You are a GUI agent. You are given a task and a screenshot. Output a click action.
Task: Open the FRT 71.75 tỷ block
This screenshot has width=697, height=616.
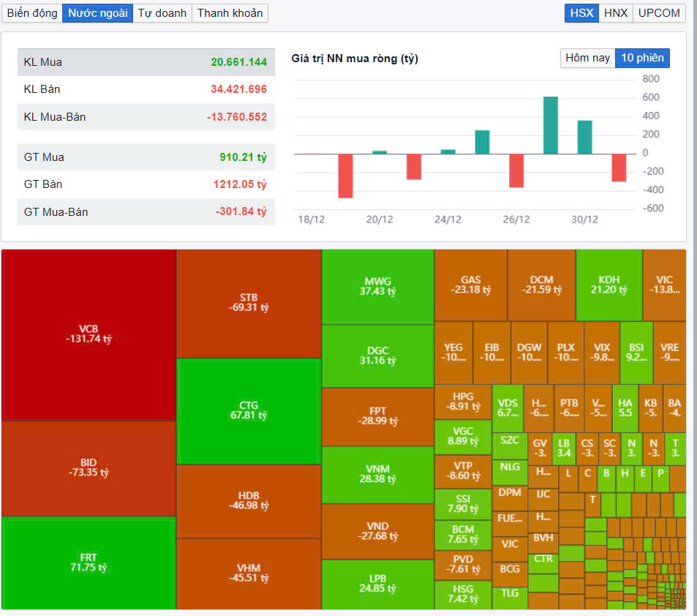[x=89, y=563]
